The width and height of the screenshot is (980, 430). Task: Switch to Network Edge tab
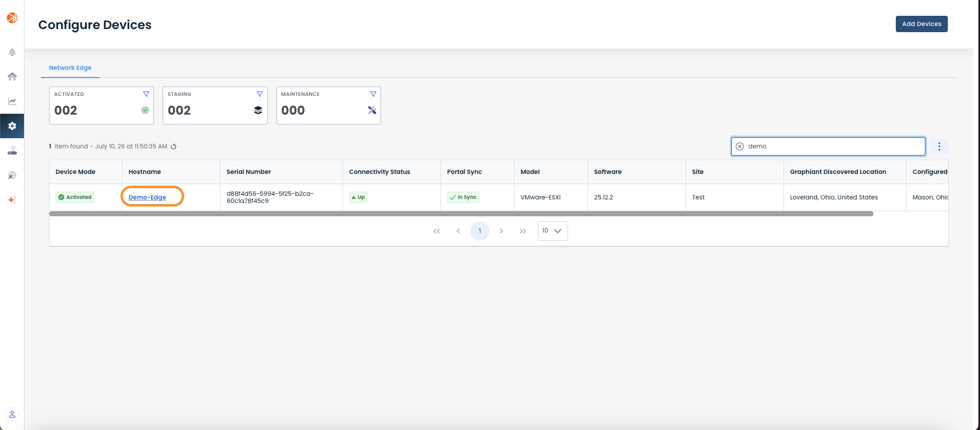point(70,68)
